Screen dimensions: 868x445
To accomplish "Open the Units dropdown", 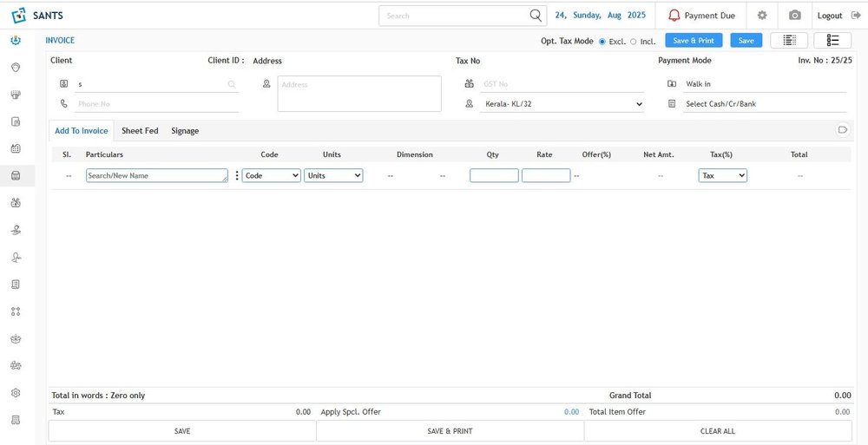I will pyautogui.click(x=333, y=175).
